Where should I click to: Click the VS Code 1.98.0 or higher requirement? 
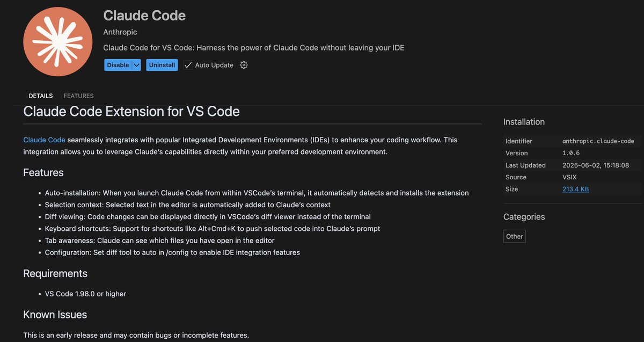click(85, 294)
